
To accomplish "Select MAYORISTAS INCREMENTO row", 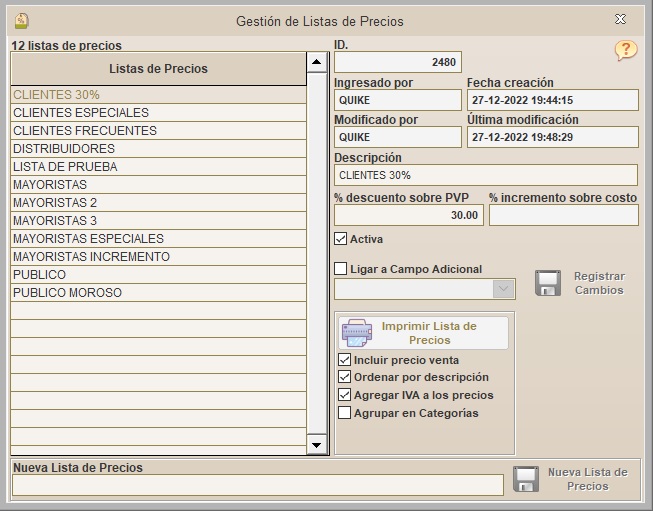I will click(x=158, y=257).
